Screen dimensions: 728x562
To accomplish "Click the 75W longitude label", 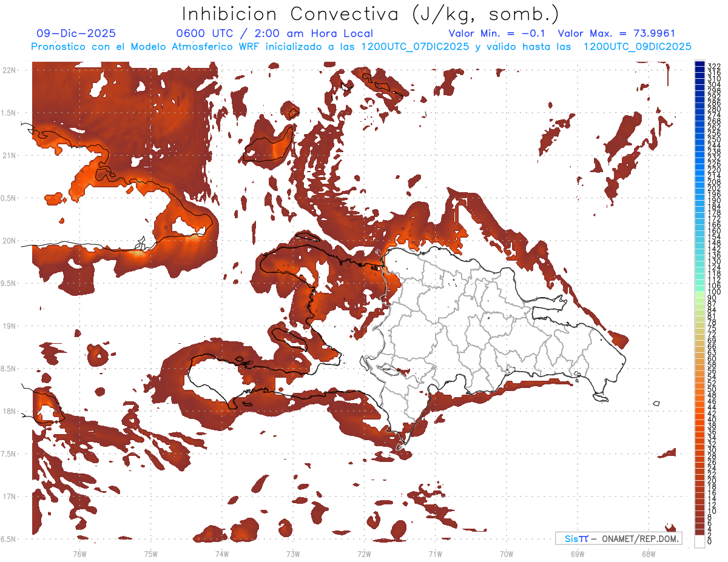I will 150,554.
